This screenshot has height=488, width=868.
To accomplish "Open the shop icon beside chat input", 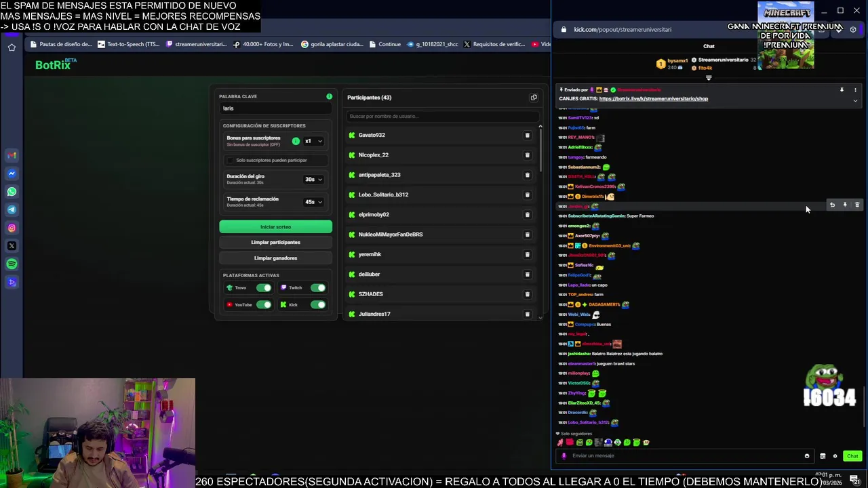I will 823,456.
